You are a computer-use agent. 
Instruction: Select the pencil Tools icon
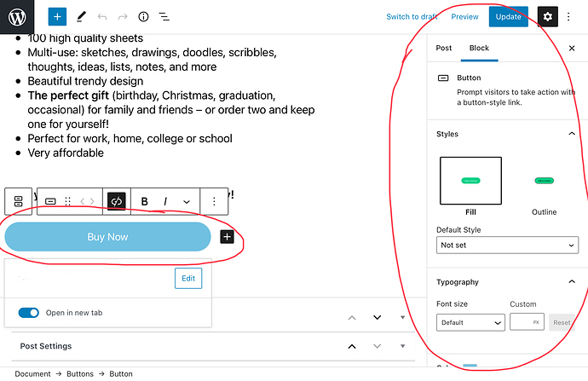coord(81,16)
